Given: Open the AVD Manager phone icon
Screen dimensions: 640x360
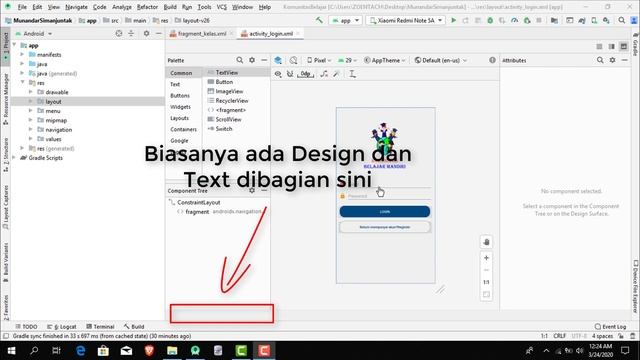Looking at the screenshot, I should point(594,20).
